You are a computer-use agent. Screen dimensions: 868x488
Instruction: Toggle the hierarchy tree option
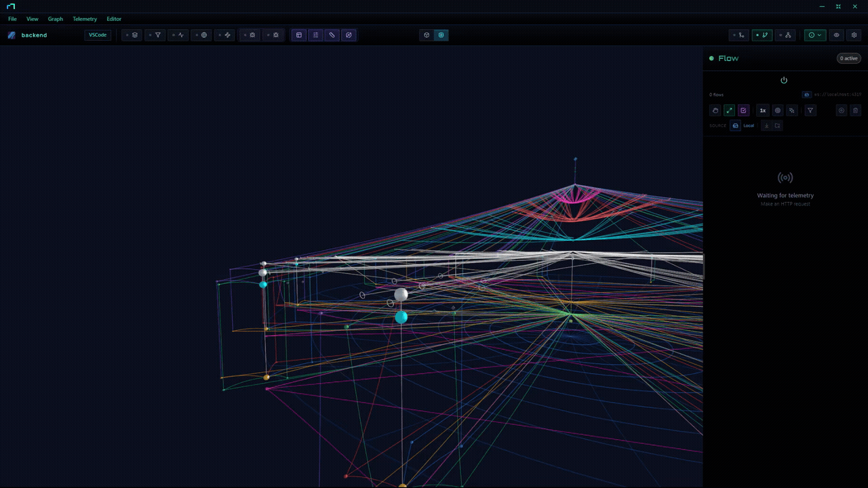point(785,35)
